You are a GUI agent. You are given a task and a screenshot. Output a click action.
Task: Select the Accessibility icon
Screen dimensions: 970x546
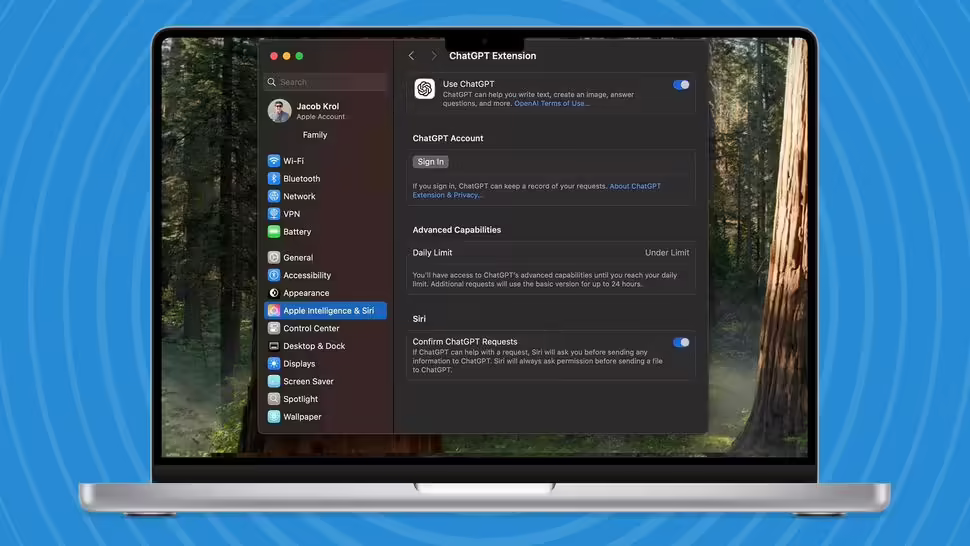pyautogui.click(x=273, y=275)
